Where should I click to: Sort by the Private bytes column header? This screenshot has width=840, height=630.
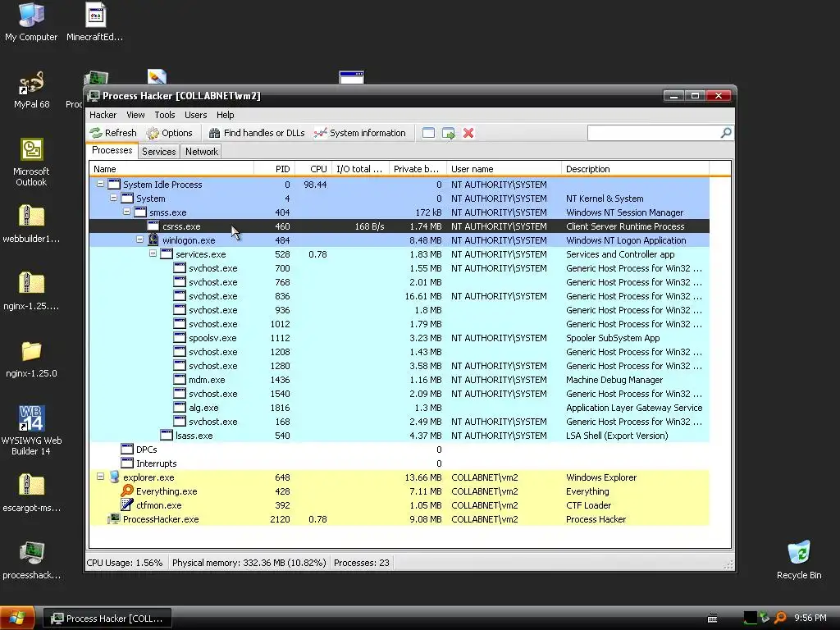[418, 169]
